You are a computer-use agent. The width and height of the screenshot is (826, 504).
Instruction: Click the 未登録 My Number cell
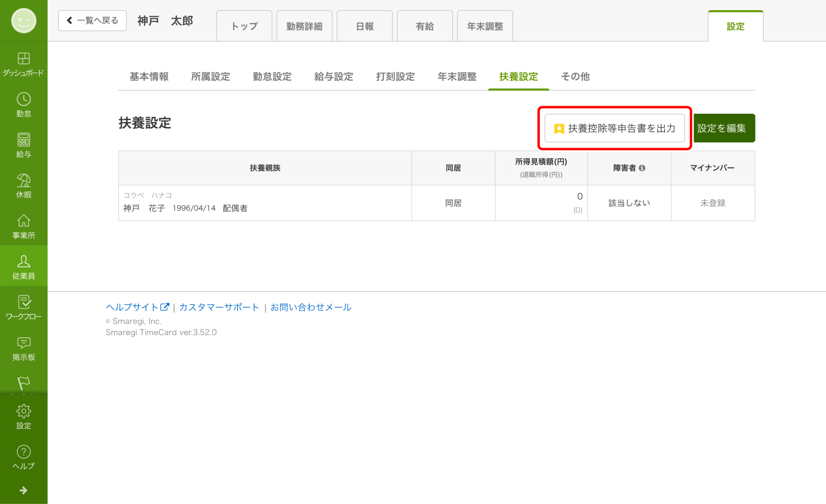[713, 203]
